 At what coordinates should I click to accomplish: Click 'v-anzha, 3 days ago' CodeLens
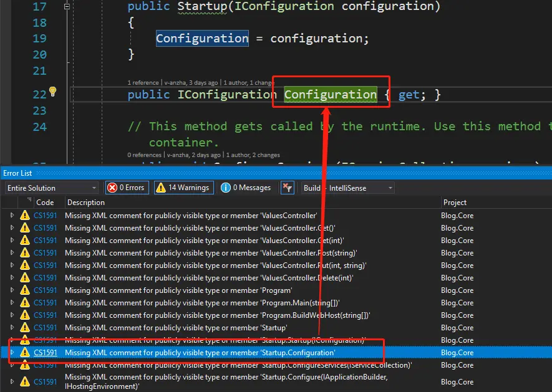191,83
